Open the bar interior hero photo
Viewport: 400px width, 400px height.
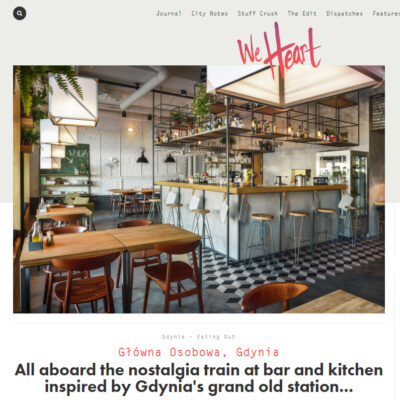coord(199,189)
